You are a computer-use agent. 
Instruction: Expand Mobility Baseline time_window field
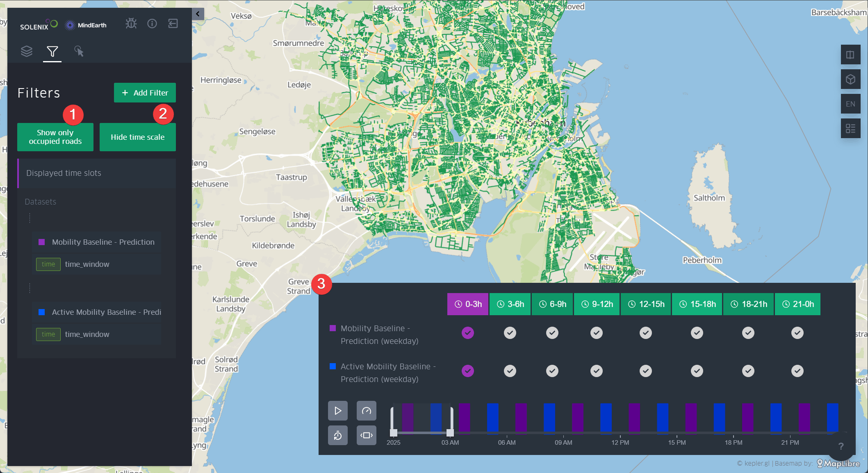coord(87,264)
